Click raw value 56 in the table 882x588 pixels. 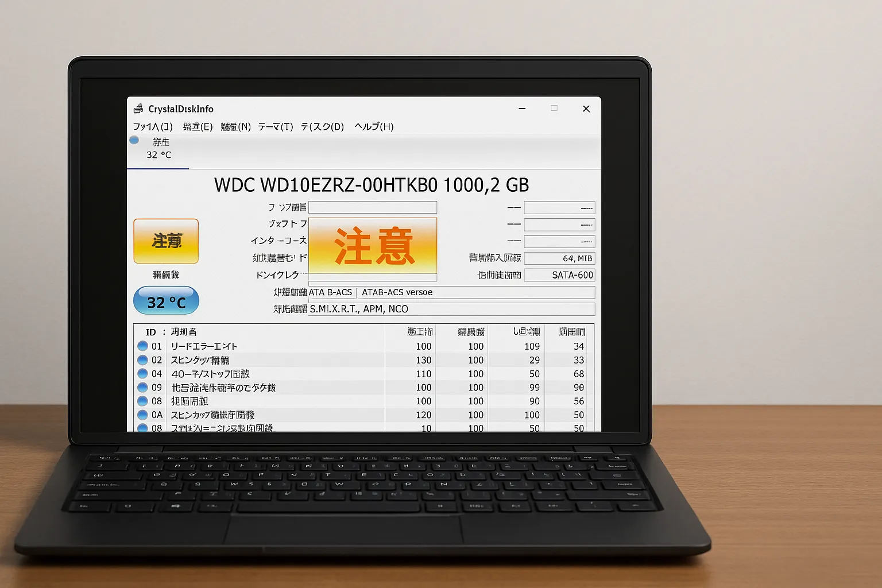(579, 401)
